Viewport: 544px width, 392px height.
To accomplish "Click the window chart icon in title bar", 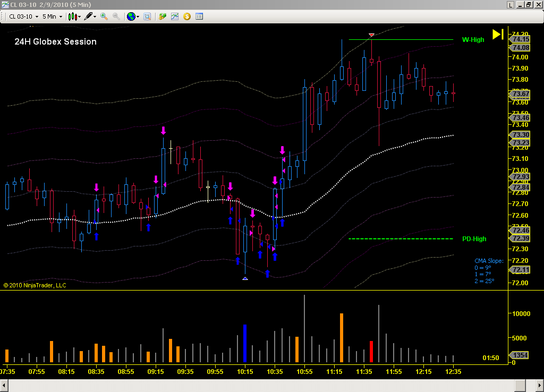I will [5, 4].
